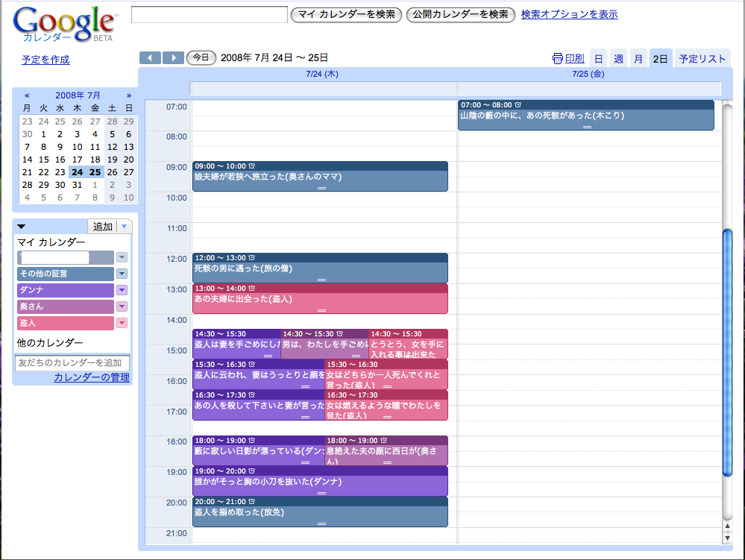Click the 7/25 (金) day header

coord(588,74)
